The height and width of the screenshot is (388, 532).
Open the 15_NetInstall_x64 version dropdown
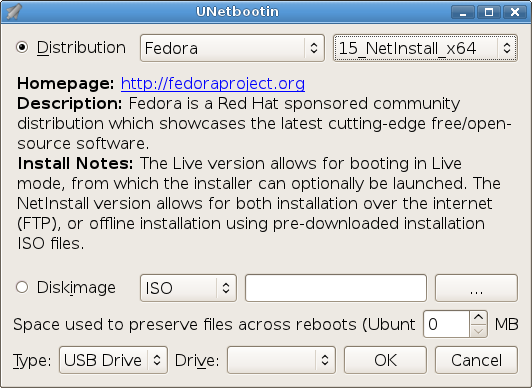[425, 48]
